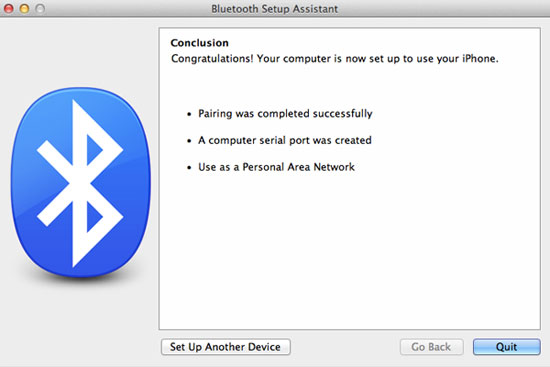Click the bullet beside "Use as a Personal Area Network"

(189, 168)
